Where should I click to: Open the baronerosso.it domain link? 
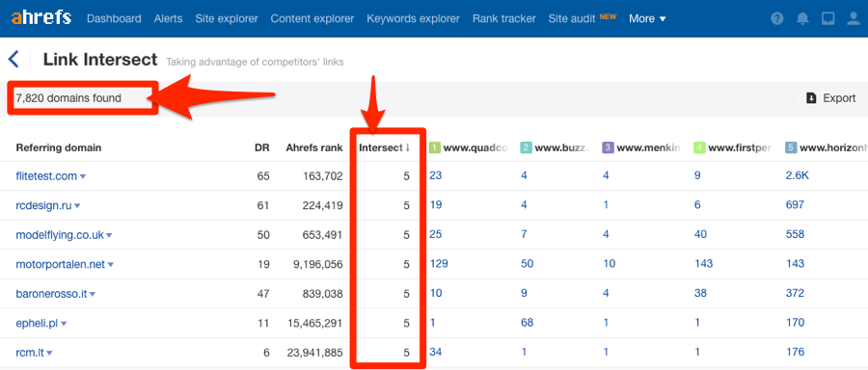pyautogui.click(x=51, y=294)
